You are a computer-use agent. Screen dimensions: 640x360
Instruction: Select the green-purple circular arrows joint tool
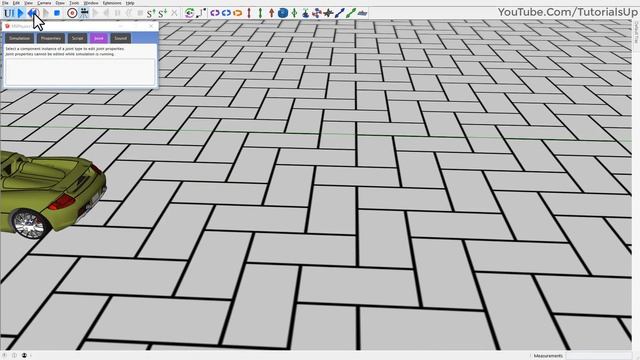(x=189, y=13)
